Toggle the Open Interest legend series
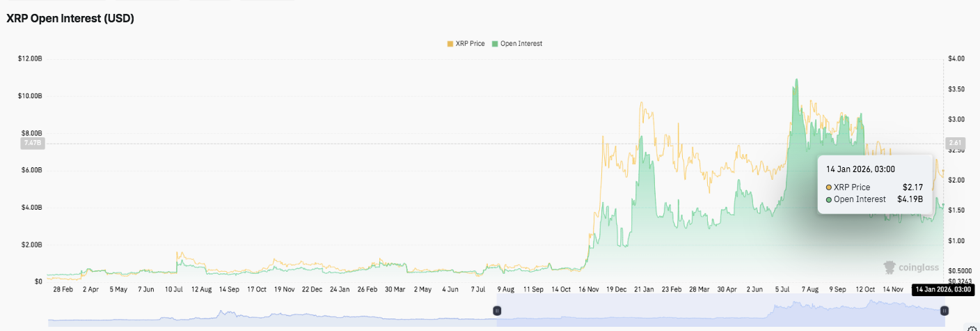The height and width of the screenshot is (331, 980). (x=521, y=43)
